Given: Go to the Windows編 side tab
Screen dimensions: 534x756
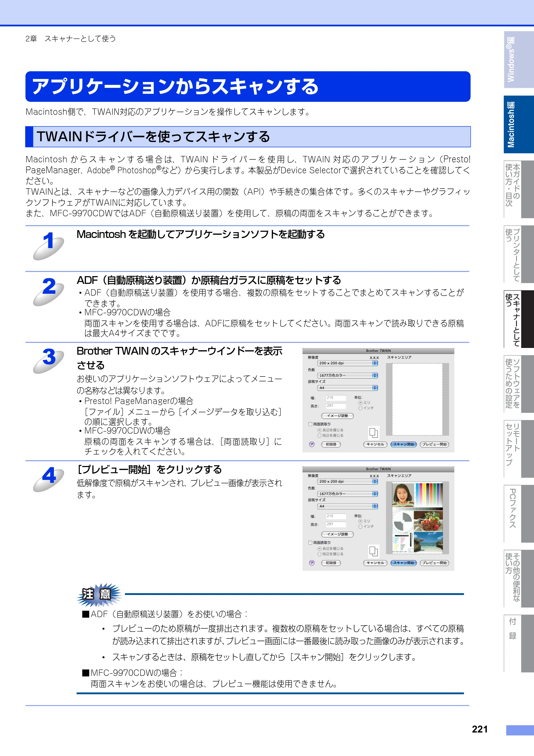Looking at the screenshot, I should (x=519, y=60).
